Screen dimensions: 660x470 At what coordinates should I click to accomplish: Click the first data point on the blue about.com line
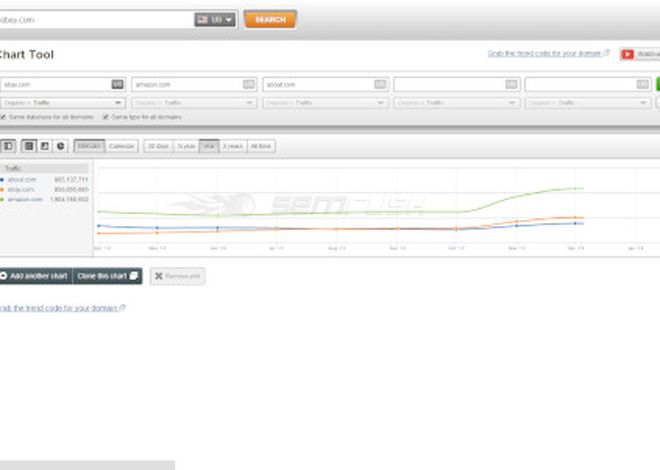point(99,226)
